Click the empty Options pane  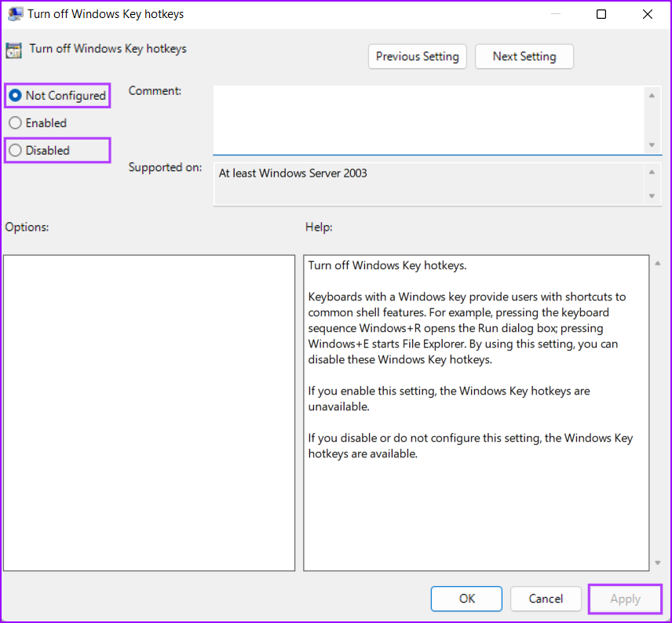click(x=149, y=413)
